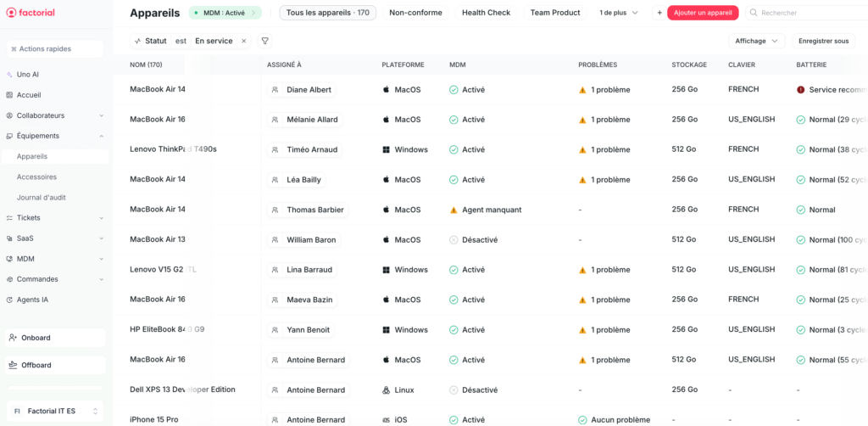This screenshot has width=868, height=426.
Task: Expand the Collaborateurs menu
Action: (102, 115)
